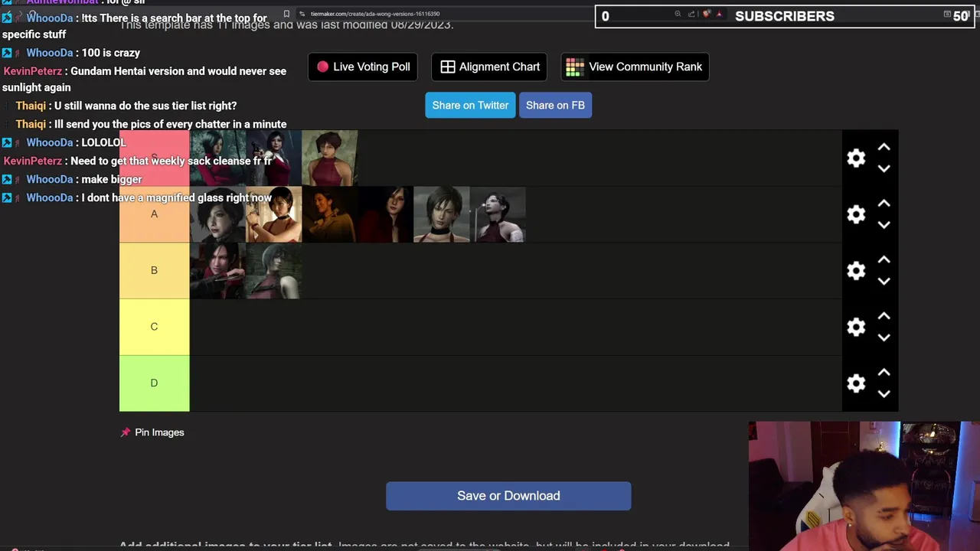Image resolution: width=980 pixels, height=551 pixels.
Task: Select the C tier yellow label
Action: coord(154,327)
